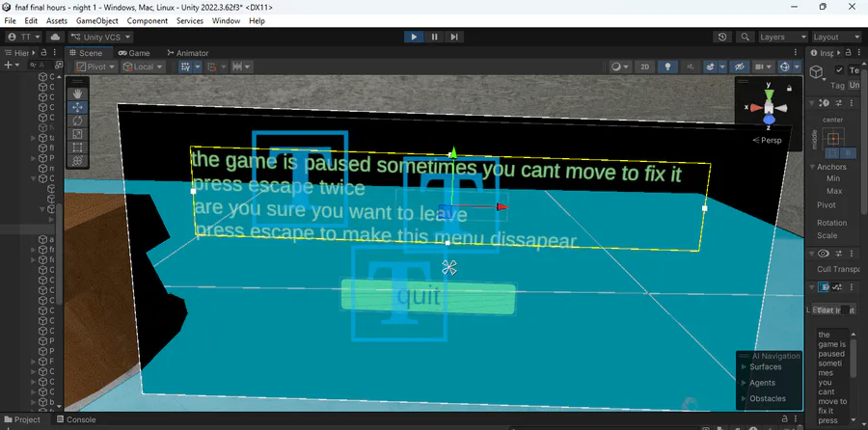Open Canvas Renderer more options menu
Viewport: 868px width, 430px height.
click(x=850, y=254)
